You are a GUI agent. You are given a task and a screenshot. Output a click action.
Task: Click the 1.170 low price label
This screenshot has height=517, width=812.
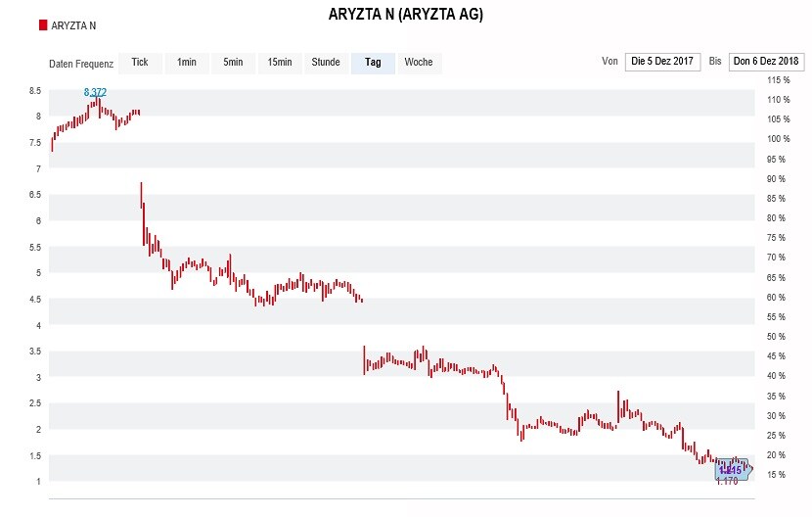pyautogui.click(x=727, y=482)
